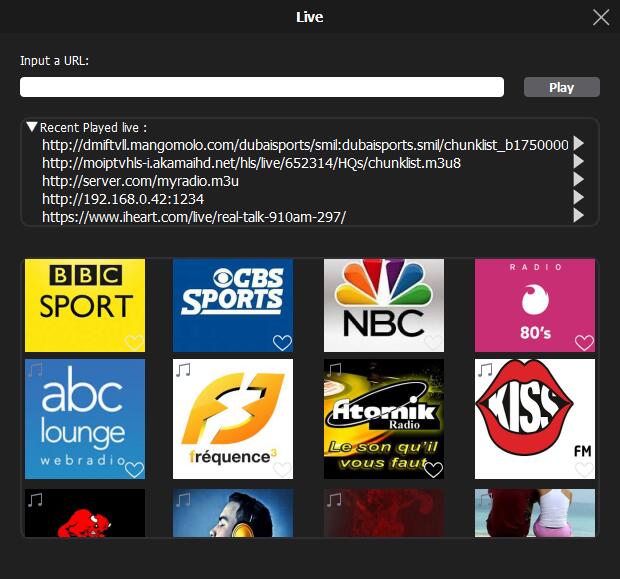Open the BBC Sport station

coord(85,305)
